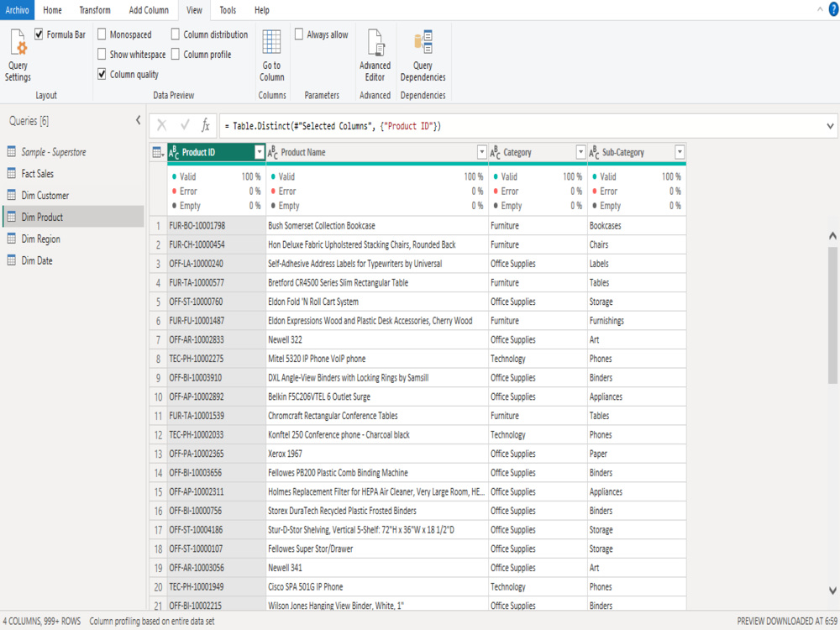The width and height of the screenshot is (840, 630).
Task: Switch to the Transform tab
Action: (95, 10)
